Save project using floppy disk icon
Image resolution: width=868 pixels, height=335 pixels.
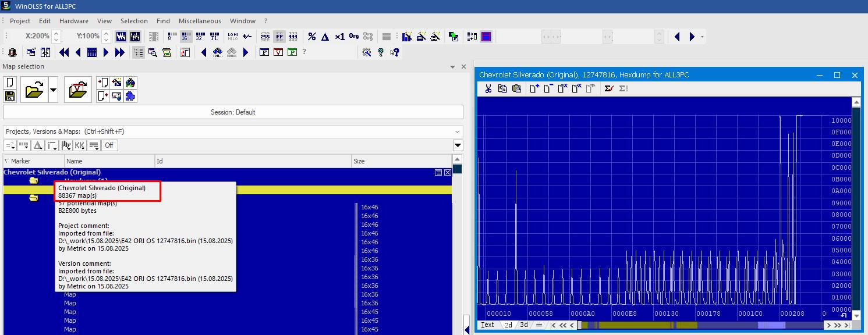10,97
